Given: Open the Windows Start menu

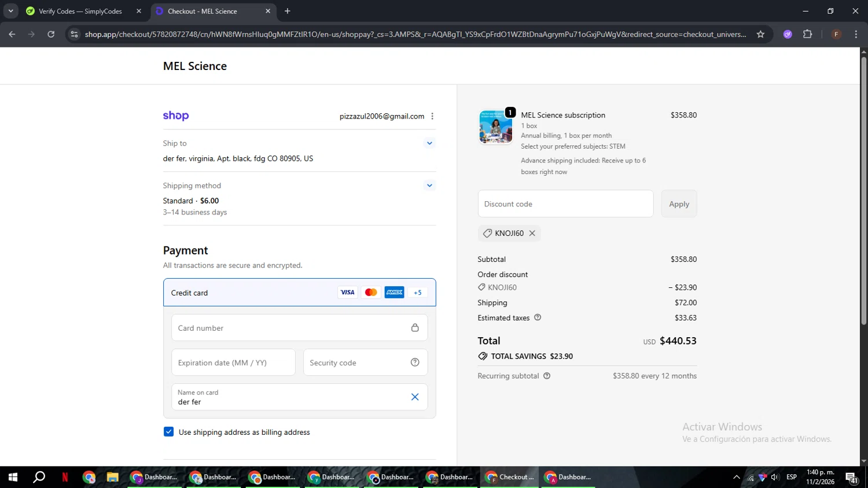Looking at the screenshot, I should pos(13,477).
